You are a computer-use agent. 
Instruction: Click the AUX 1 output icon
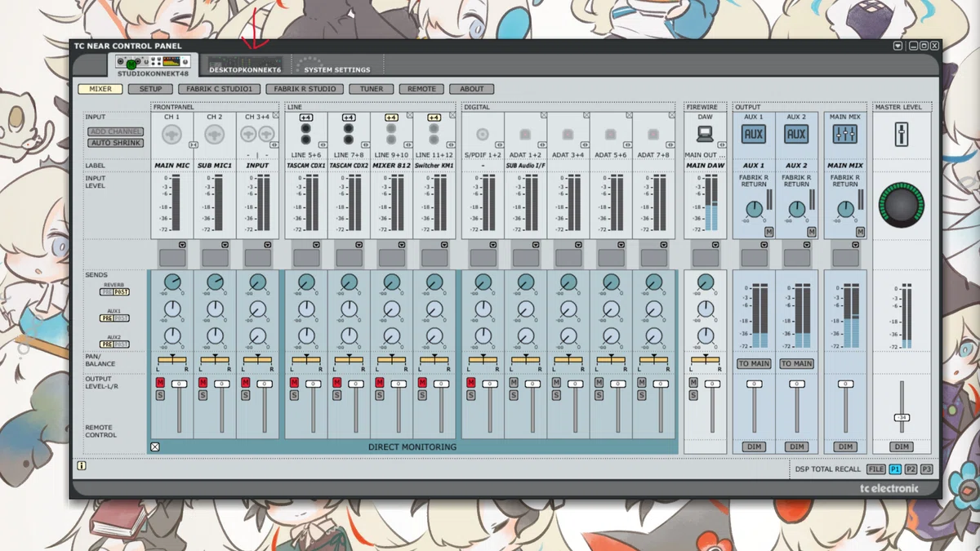[754, 134]
